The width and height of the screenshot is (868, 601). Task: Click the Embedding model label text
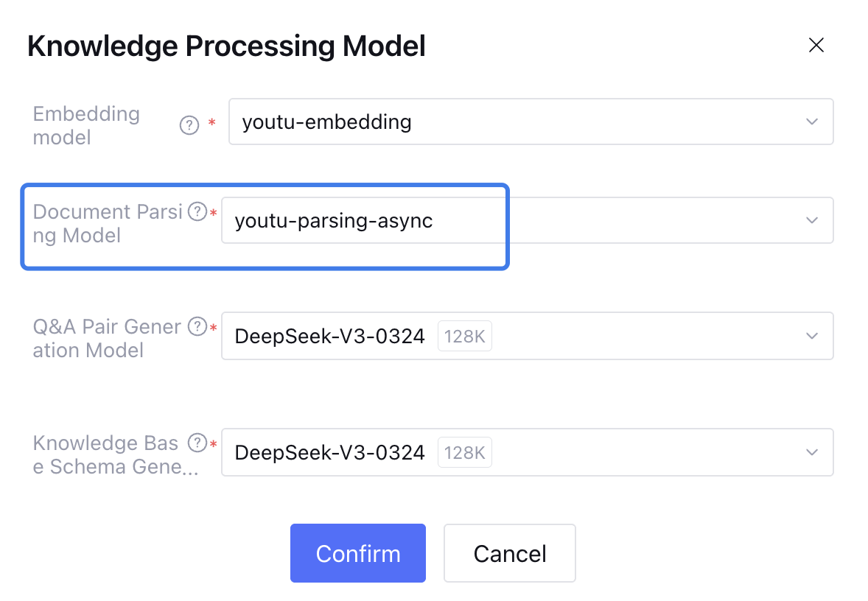click(86, 125)
